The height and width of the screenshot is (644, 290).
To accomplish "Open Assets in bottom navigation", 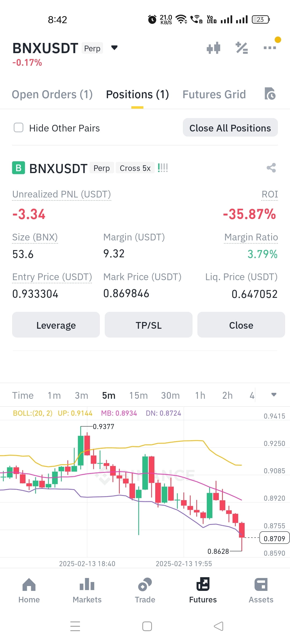I will 261,590.
